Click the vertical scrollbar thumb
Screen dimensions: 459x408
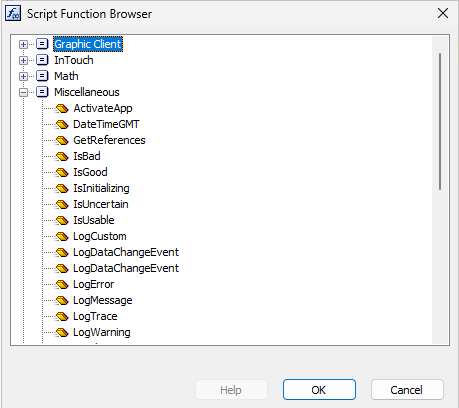(x=440, y=121)
